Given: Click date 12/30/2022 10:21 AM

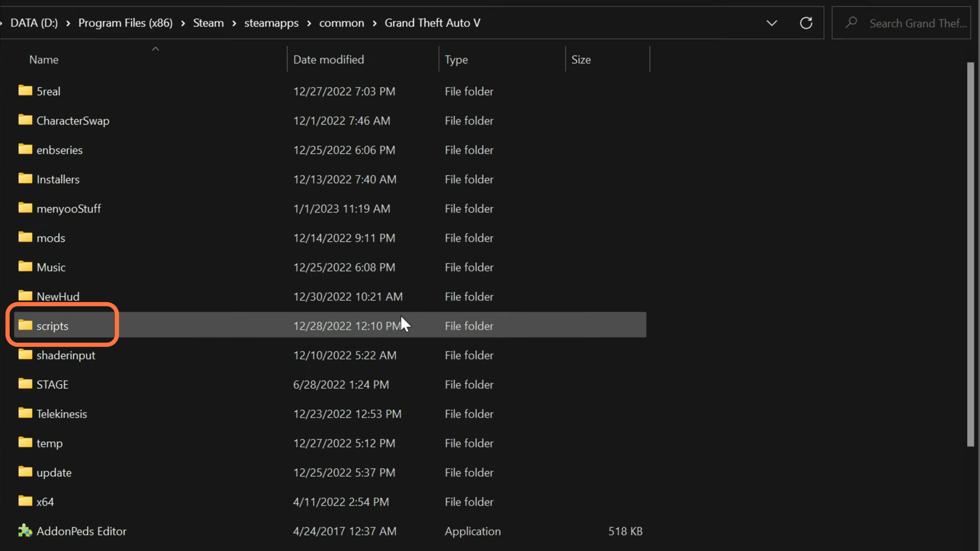Looking at the screenshot, I should [348, 296].
